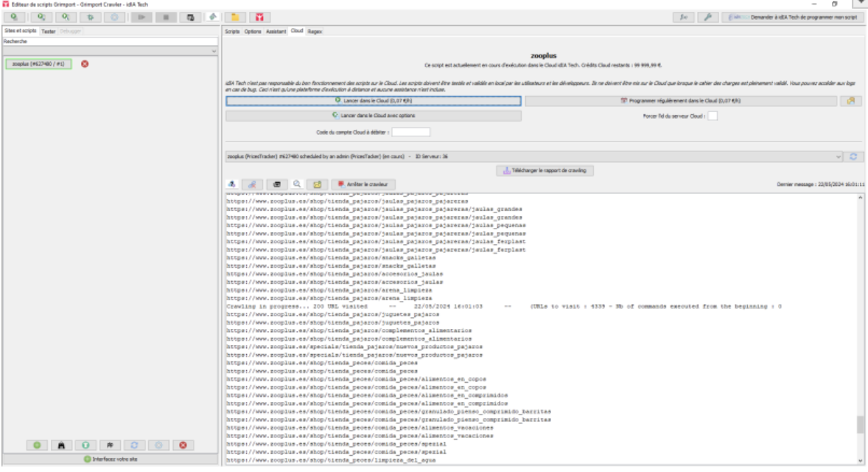
Task: Click the red delete X icon at bottom left
Action: pos(183,445)
